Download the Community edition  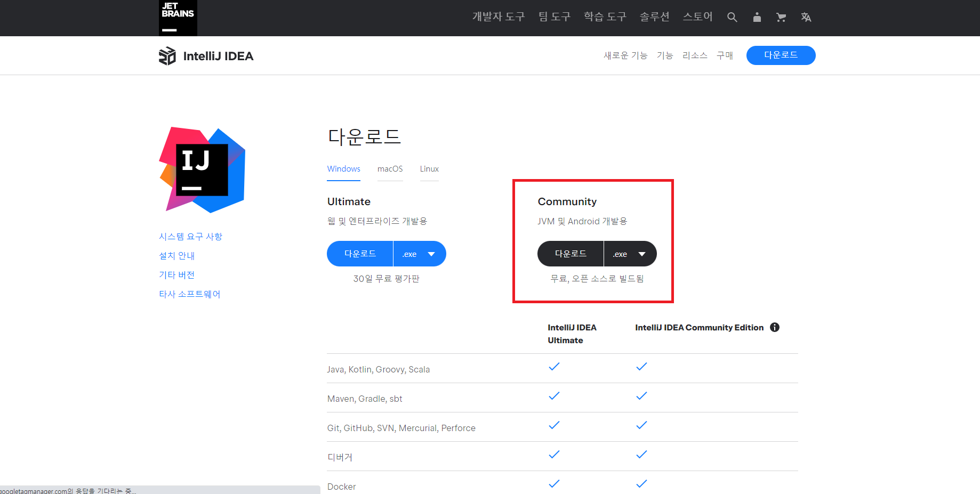(571, 254)
